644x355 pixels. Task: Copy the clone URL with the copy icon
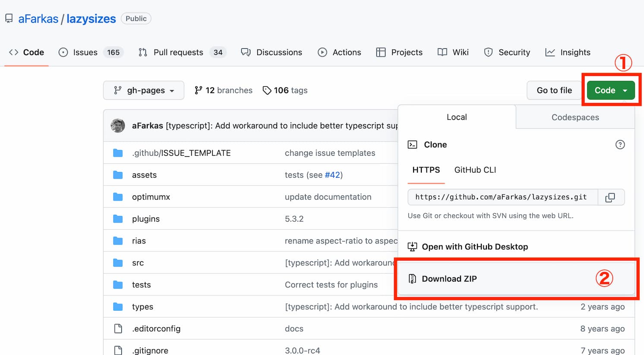point(610,197)
